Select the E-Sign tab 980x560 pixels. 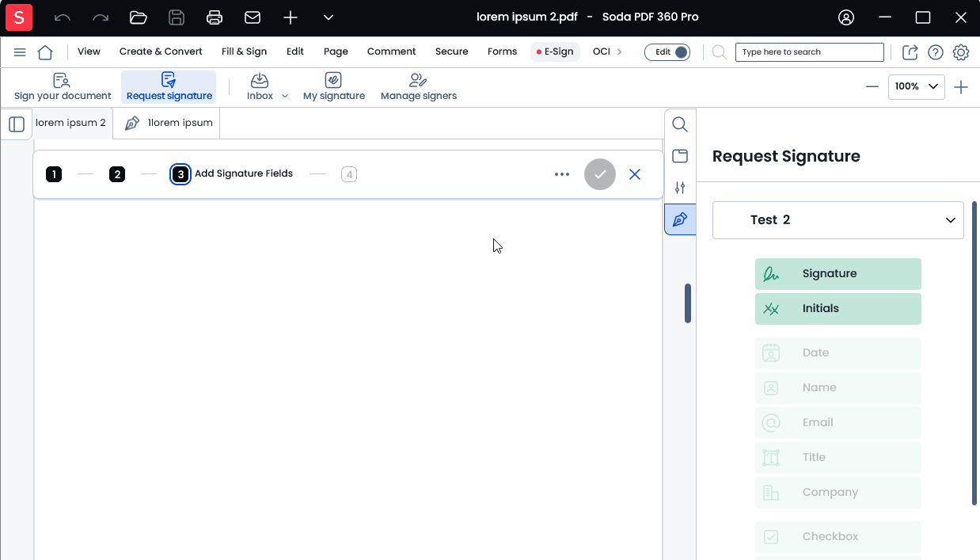click(555, 51)
